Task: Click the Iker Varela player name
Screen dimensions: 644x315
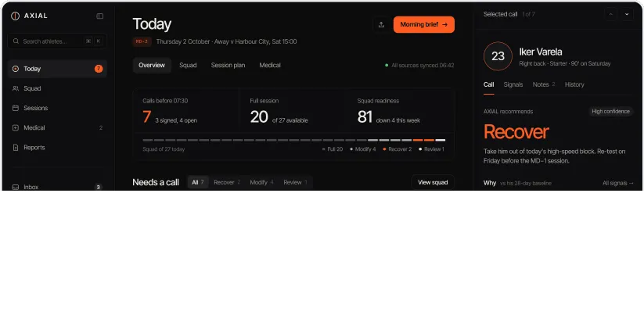Action: [541, 52]
